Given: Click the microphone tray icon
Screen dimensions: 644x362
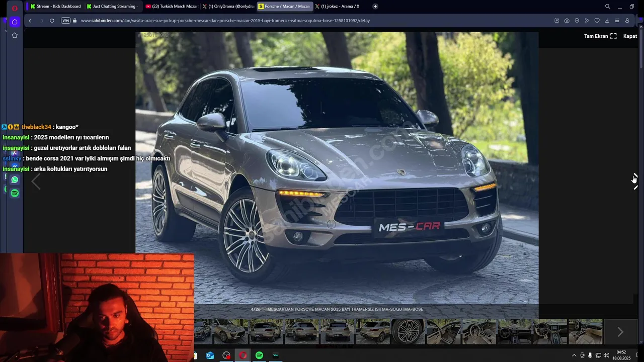Looking at the screenshot, I should [590, 355].
